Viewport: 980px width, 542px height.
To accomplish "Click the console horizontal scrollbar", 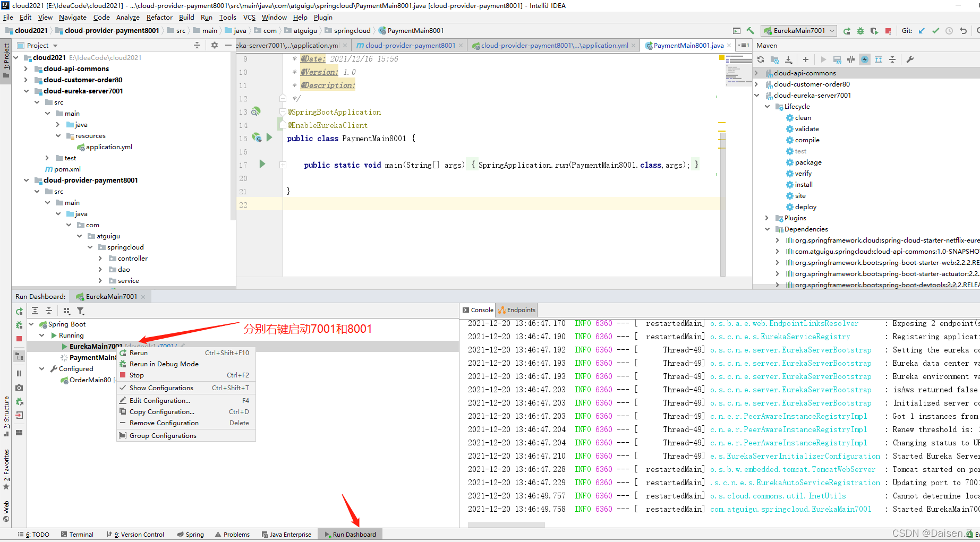I will 506,525.
